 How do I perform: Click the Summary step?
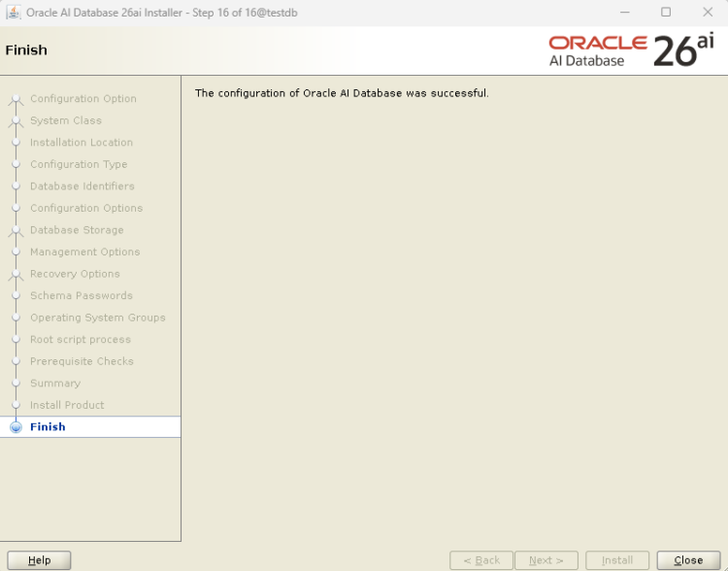point(55,383)
